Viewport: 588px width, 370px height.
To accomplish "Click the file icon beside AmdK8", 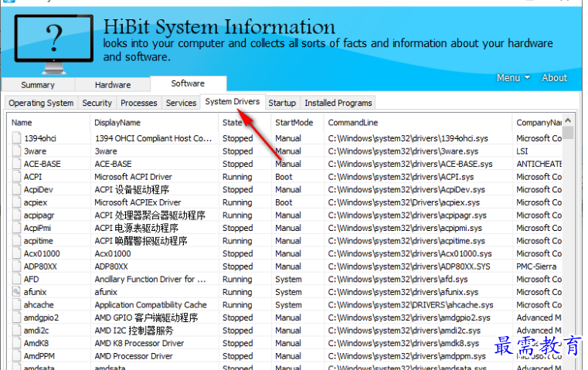I will click(x=16, y=343).
